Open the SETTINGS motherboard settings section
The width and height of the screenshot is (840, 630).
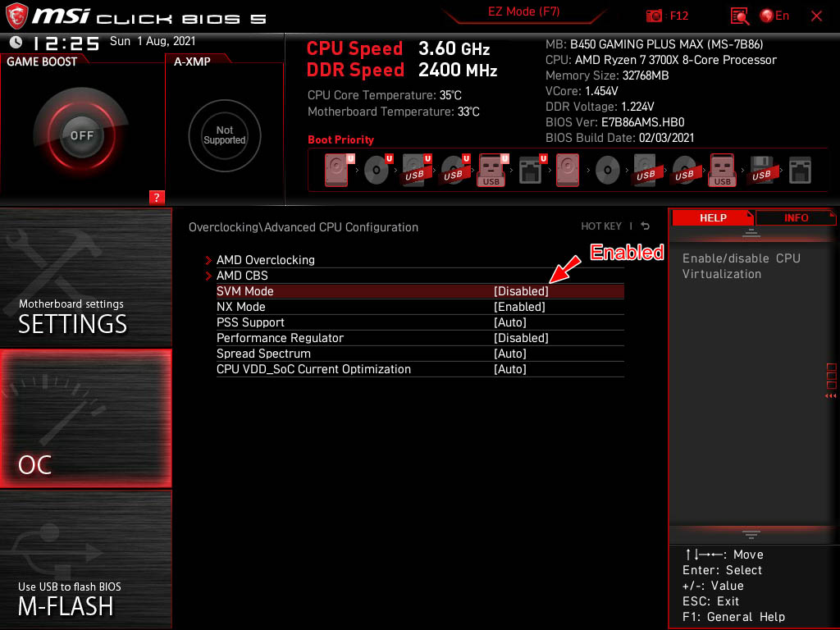[x=85, y=277]
